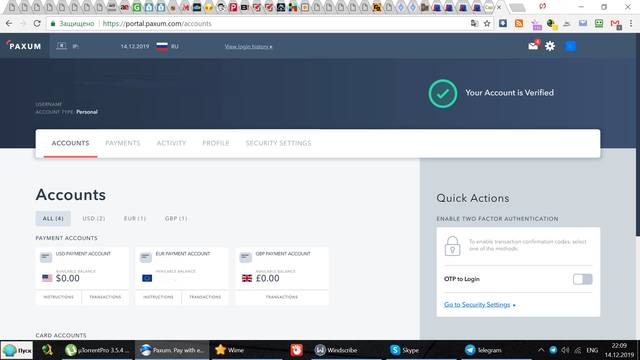Enable the OTP to Login switch
The height and width of the screenshot is (360, 640).
click(x=582, y=279)
